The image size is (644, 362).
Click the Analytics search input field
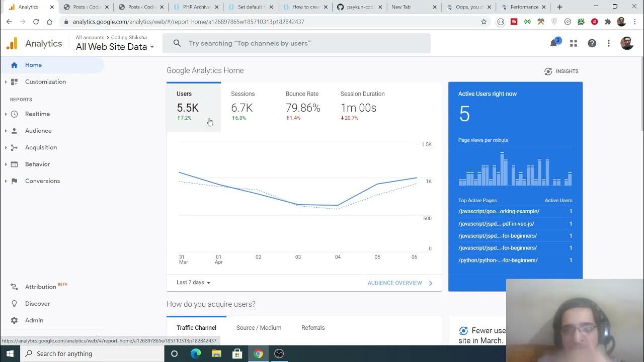302,43
